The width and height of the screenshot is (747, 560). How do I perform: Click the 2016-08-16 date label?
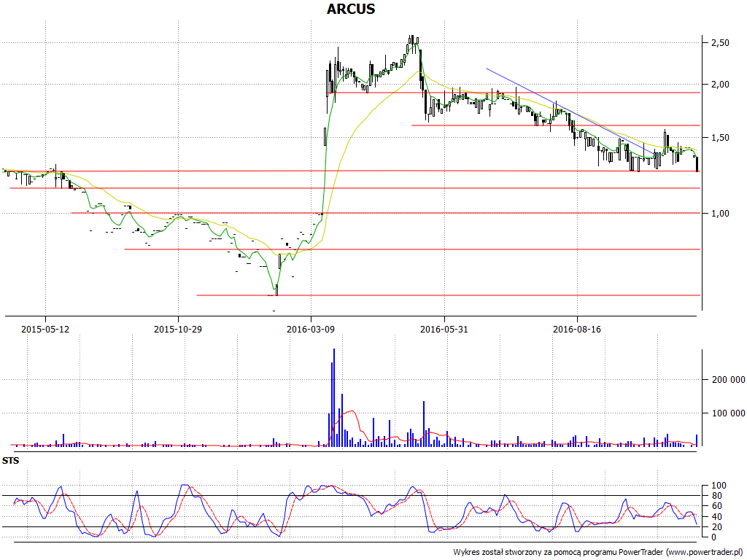click(577, 329)
